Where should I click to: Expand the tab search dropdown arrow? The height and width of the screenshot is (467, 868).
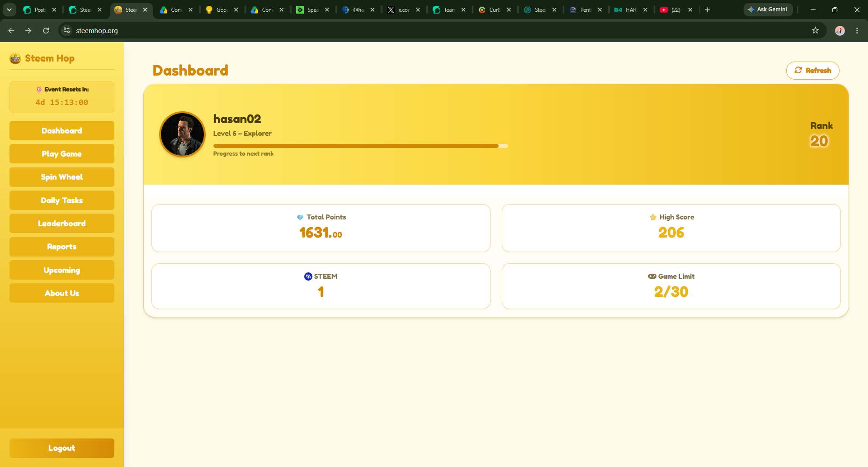9,10
